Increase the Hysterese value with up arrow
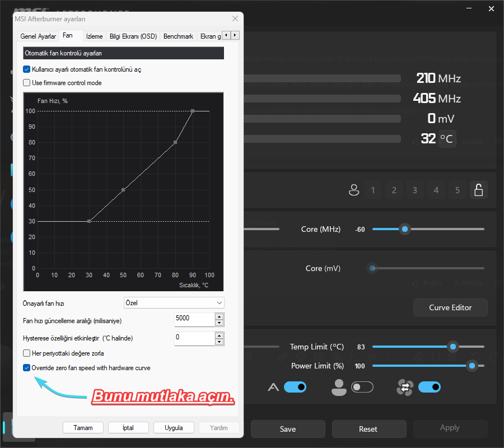 point(219,335)
